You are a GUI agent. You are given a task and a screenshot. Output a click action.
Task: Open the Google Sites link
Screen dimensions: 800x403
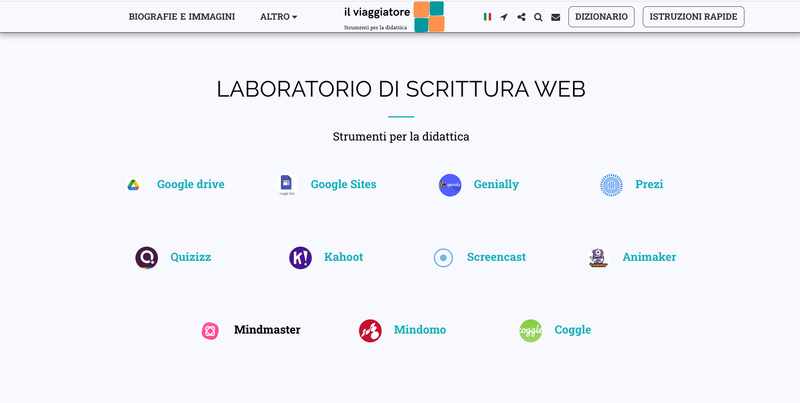343,185
